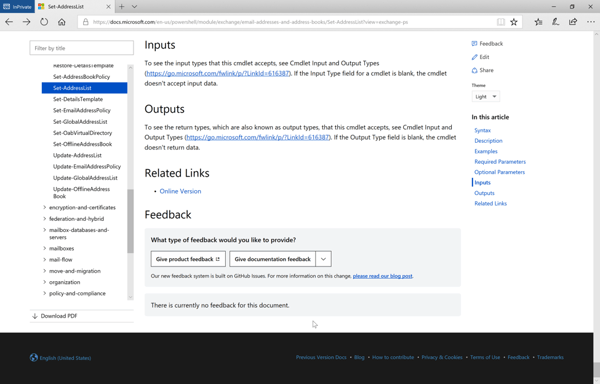
Task: Open Set-EmailAddressPolicy in sidebar
Action: [82, 111]
